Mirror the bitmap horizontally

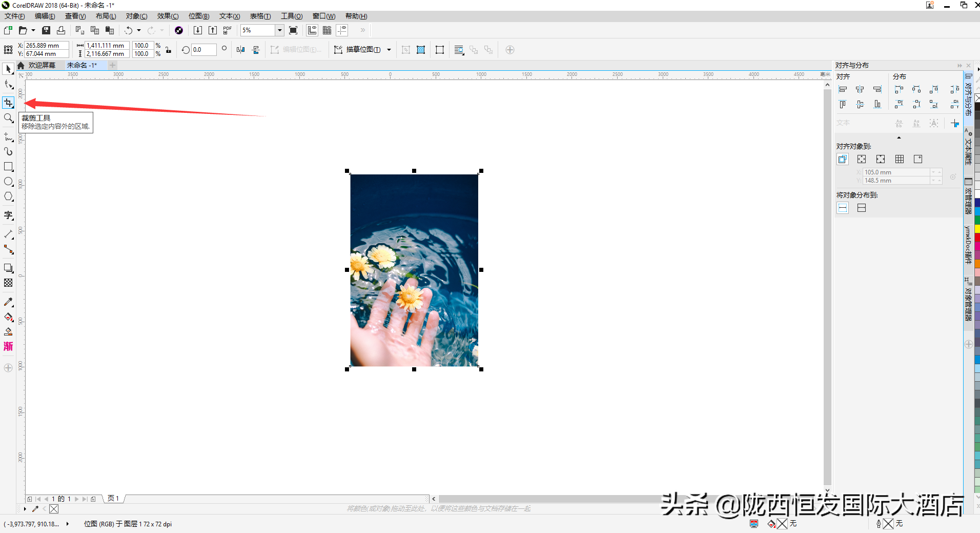pyautogui.click(x=241, y=50)
